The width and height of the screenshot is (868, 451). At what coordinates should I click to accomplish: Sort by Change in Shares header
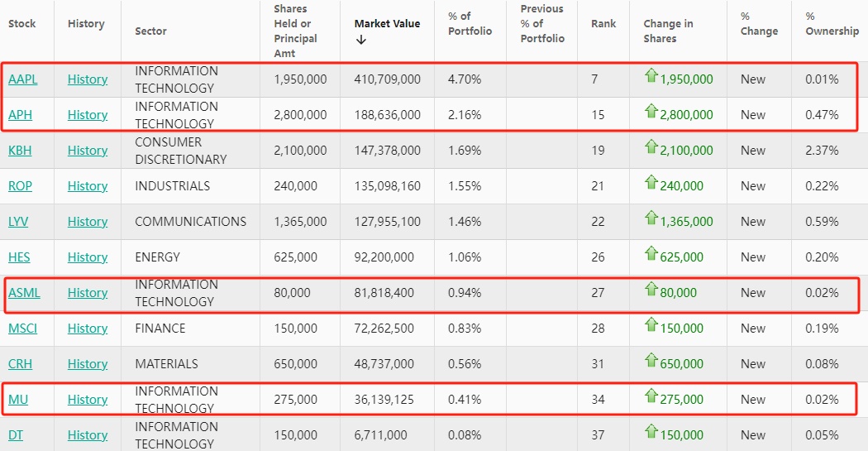[x=667, y=31]
